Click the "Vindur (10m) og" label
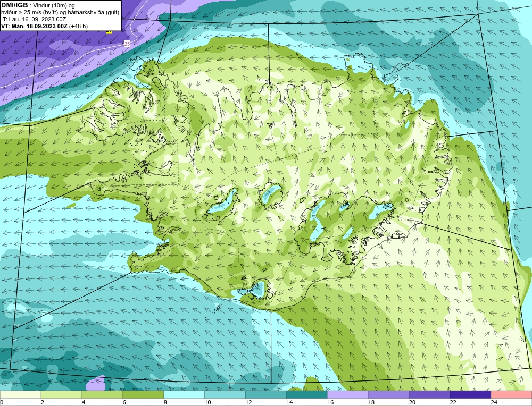The width and height of the screenshot is (532, 406). (x=54, y=6)
